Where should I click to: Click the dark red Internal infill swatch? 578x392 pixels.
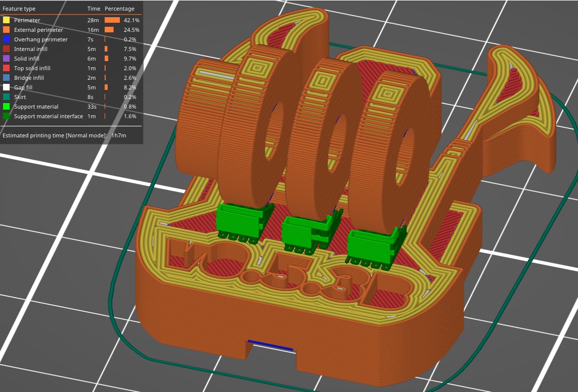(x=6, y=49)
